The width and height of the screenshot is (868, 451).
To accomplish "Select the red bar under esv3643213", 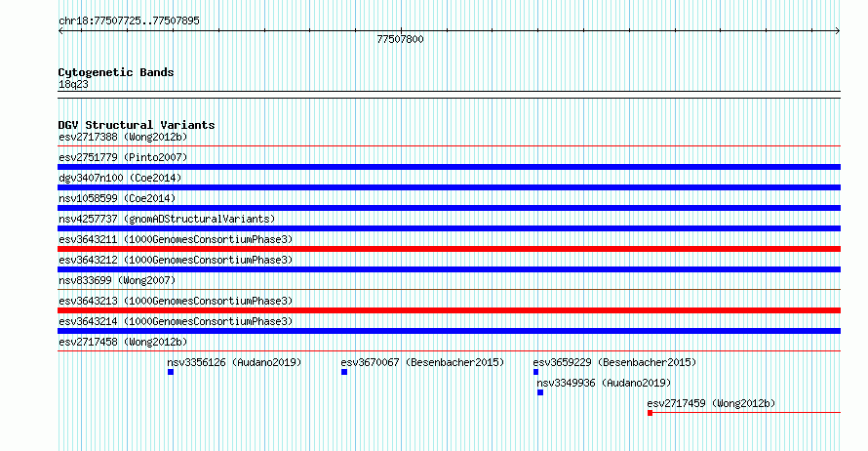I will [449, 310].
